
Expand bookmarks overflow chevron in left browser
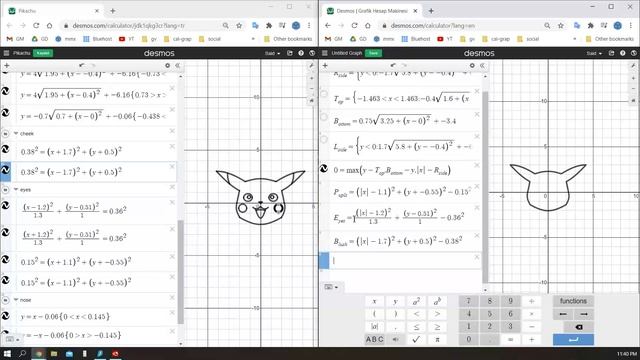point(253,39)
